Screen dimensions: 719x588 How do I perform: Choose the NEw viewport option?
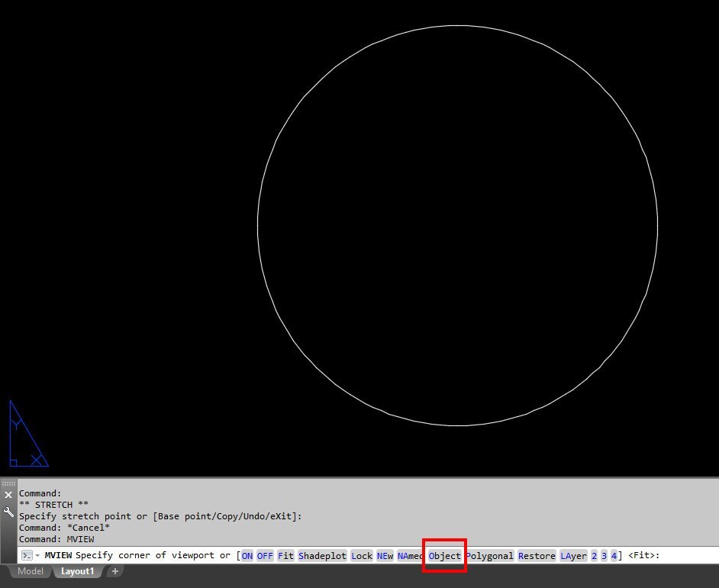coord(385,556)
